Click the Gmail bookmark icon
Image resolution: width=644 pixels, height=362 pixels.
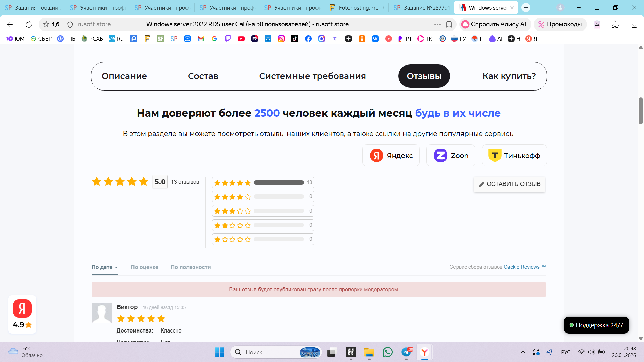click(x=201, y=39)
